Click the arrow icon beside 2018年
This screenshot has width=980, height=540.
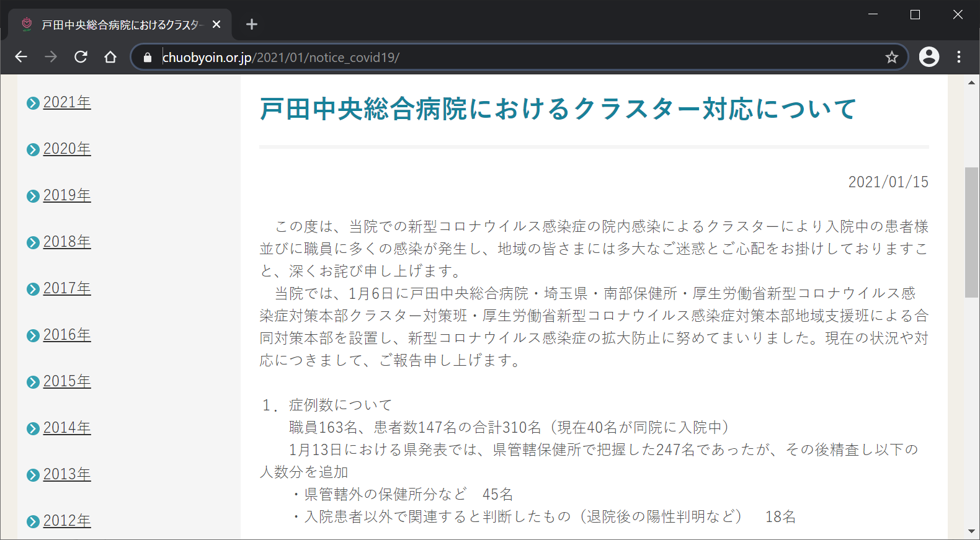pyautogui.click(x=33, y=242)
